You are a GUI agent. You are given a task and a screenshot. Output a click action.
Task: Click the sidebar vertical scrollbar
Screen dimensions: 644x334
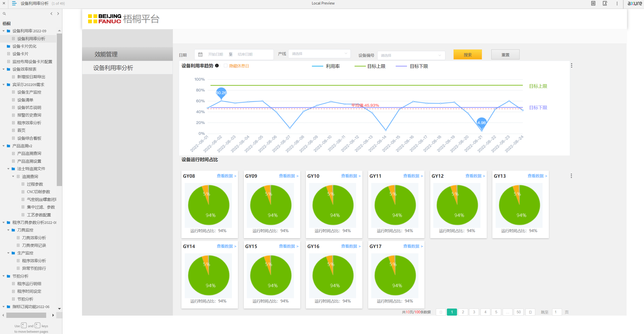tap(59, 109)
